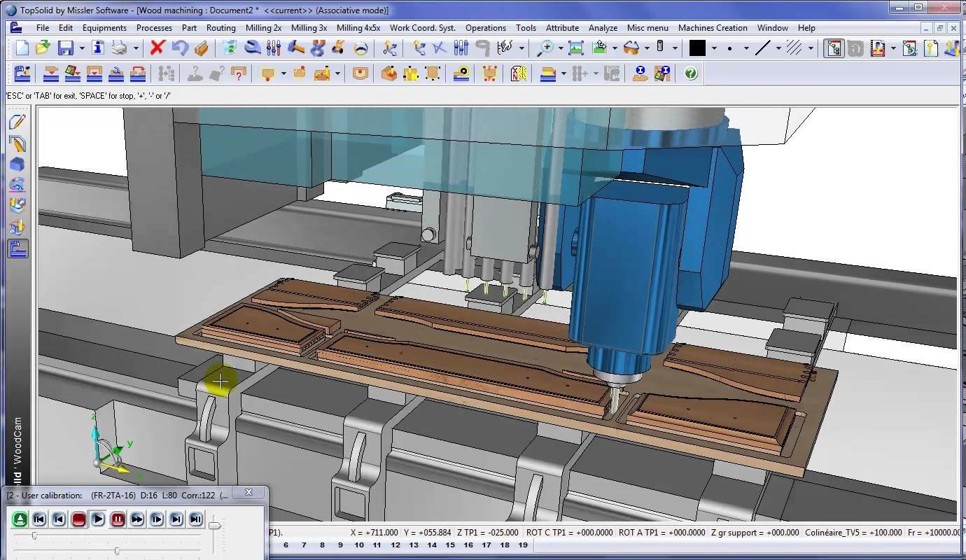Viewport: 966px width, 560px height.
Task: Fit view with the framed picture icon
Action: click(576, 48)
